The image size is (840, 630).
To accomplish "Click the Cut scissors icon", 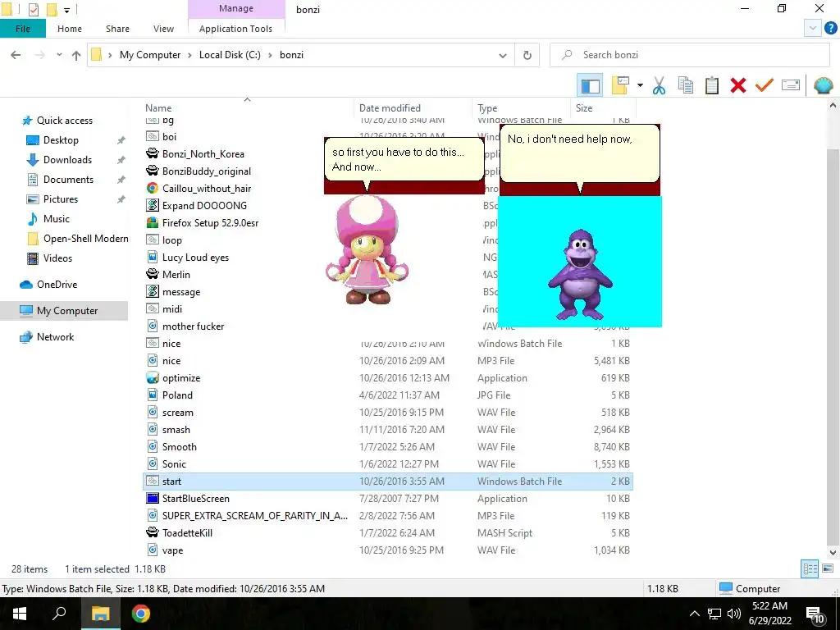I will pos(659,85).
